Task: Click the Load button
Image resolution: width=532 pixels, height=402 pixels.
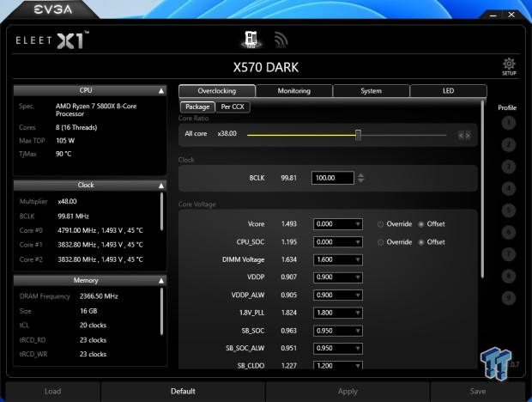Action: 53,391
